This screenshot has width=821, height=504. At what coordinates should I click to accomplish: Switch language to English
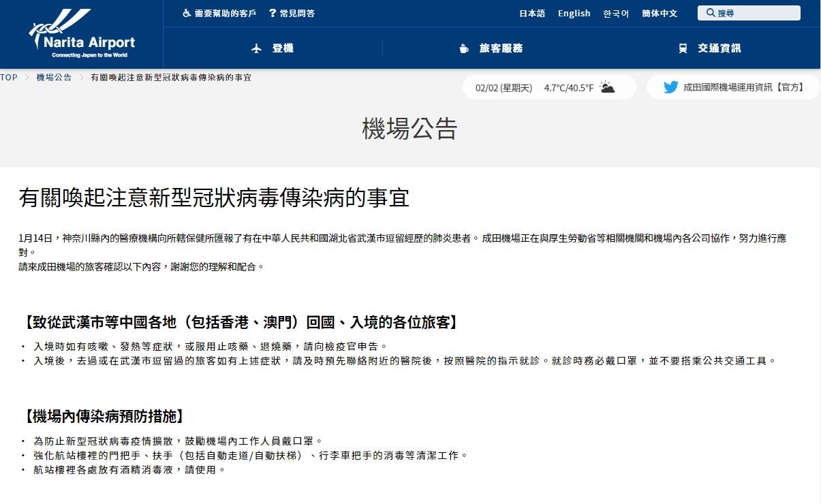point(574,13)
